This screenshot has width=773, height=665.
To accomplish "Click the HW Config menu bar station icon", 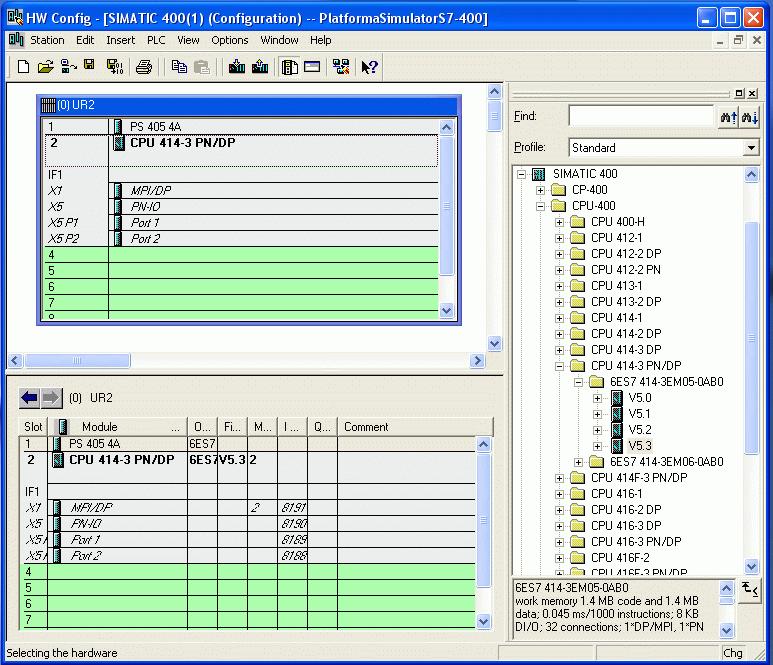I will click(x=16, y=40).
